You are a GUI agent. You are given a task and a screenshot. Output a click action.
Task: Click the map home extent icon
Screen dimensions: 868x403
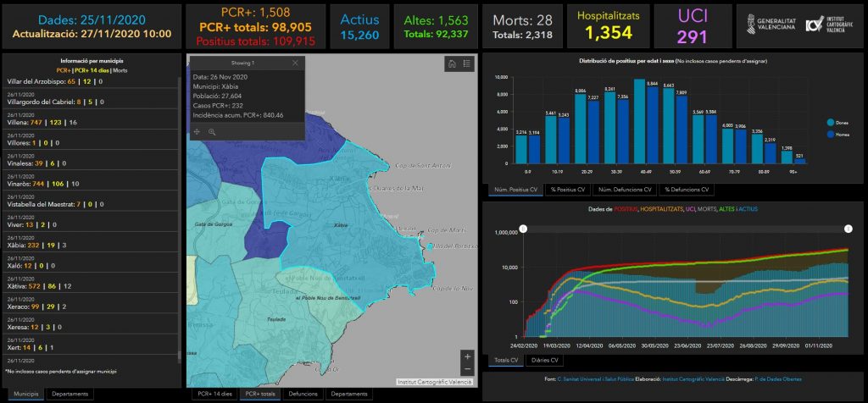click(x=453, y=63)
